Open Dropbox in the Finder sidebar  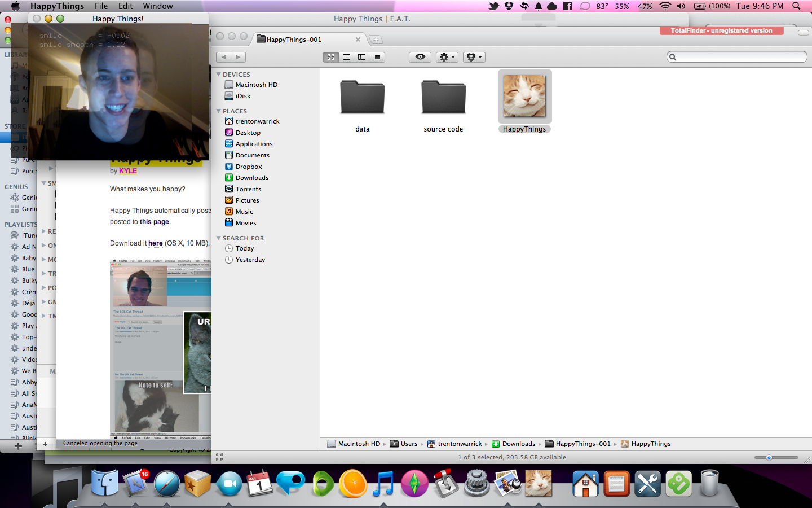click(249, 167)
